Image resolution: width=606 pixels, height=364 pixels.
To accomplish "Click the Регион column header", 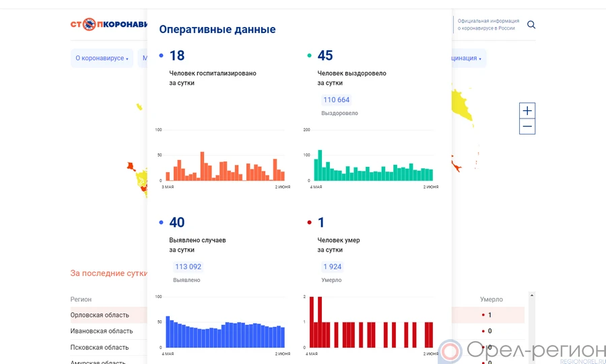I will [x=81, y=299].
